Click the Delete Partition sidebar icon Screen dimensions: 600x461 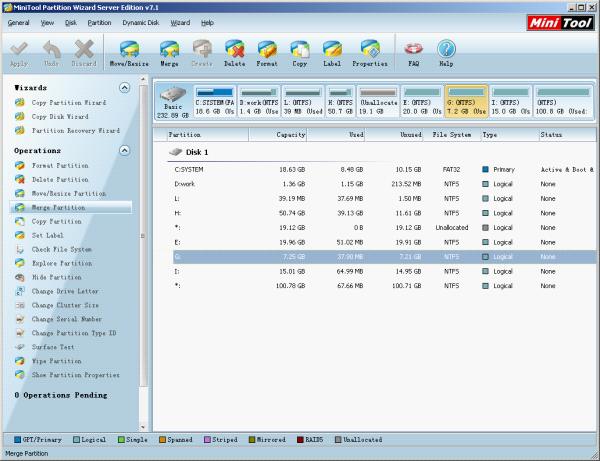pyautogui.click(x=20, y=179)
